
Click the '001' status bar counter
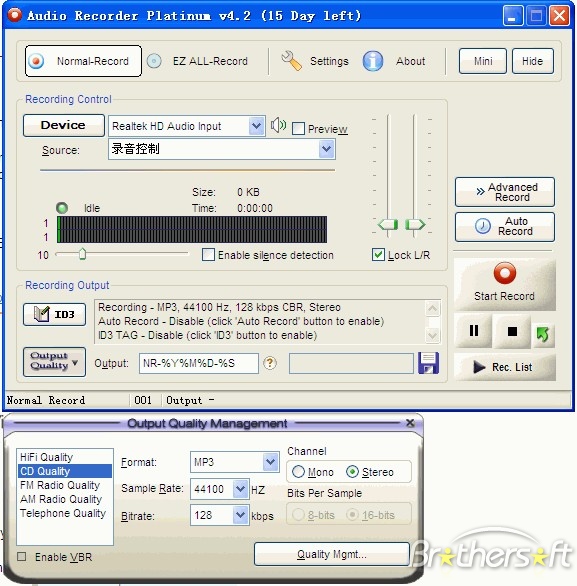pos(143,400)
